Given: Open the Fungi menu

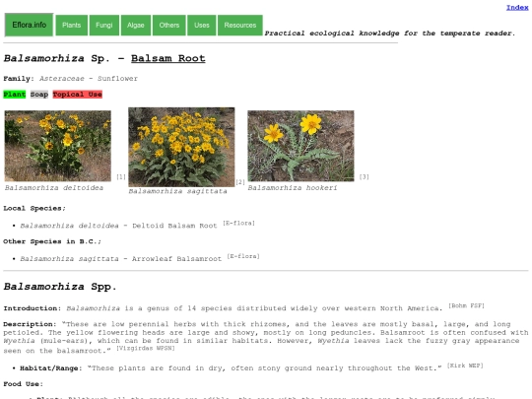Looking at the screenshot, I should pyautogui.click(x=104, y=25).
